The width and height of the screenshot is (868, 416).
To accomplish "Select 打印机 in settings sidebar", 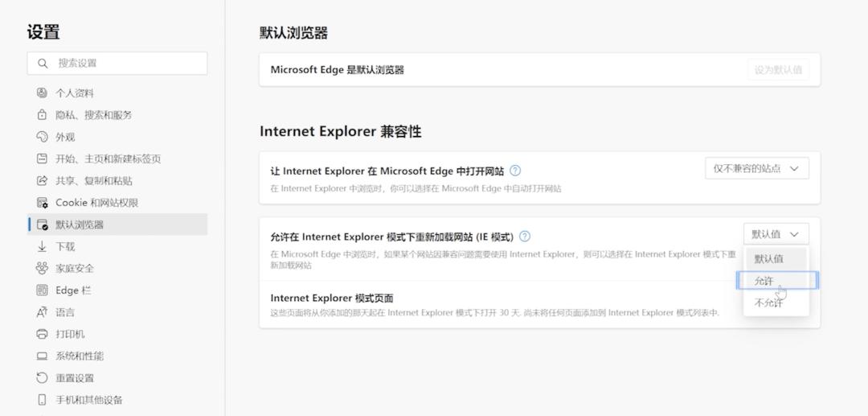I will pyautogui.click(x=117, y=334).
